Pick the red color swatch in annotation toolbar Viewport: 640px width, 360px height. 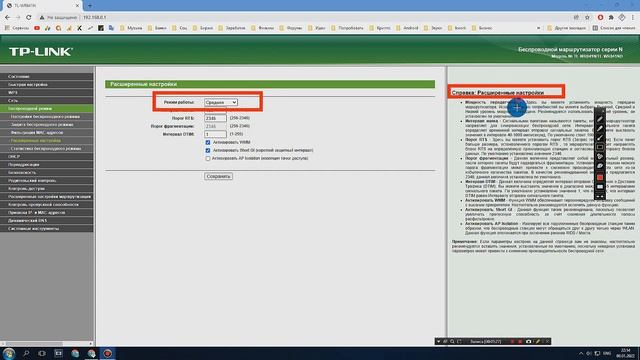point(600,177)
